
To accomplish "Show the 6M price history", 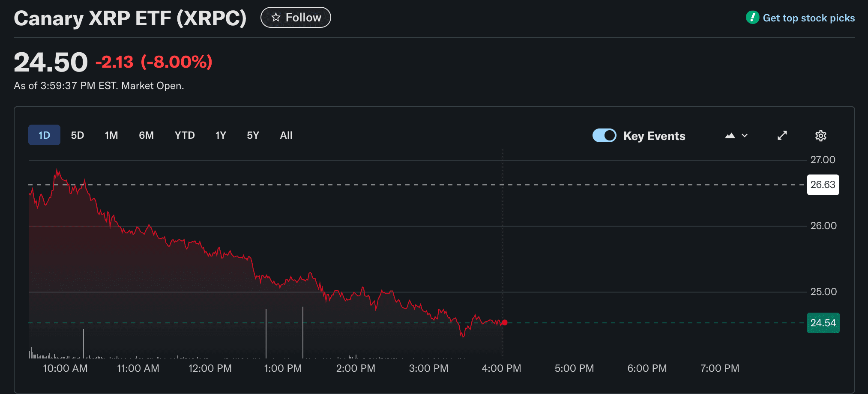I will [146, 135].
